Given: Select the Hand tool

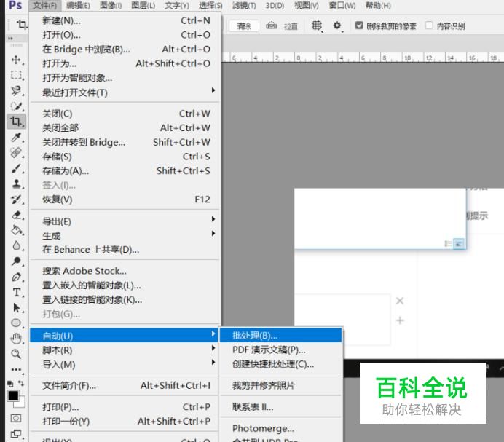Looking at the screenshot, I should click(16, 338).
